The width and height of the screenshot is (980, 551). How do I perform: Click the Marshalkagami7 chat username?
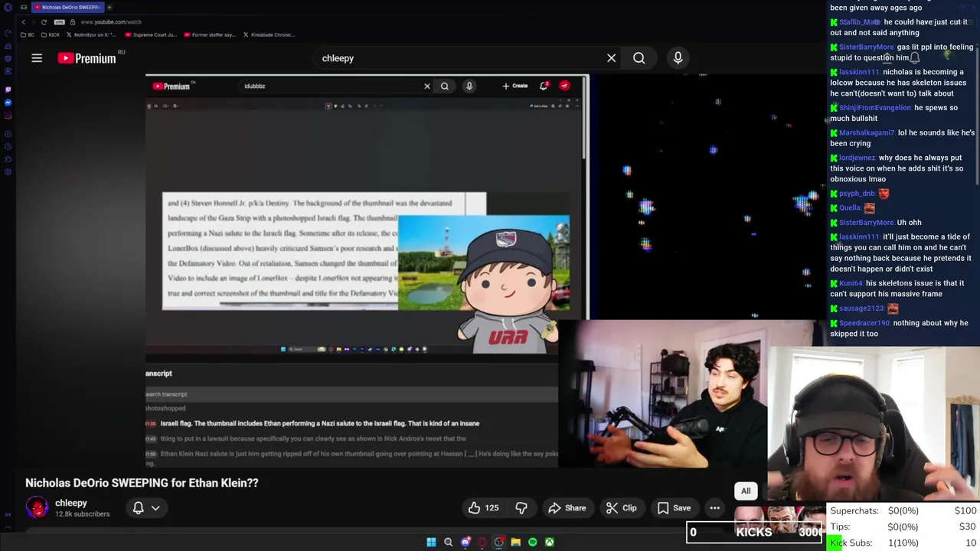[867, 133]
